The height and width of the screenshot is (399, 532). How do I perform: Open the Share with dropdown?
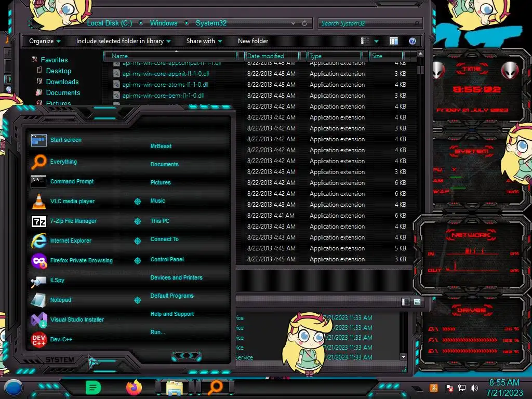[x=204, y=41]
